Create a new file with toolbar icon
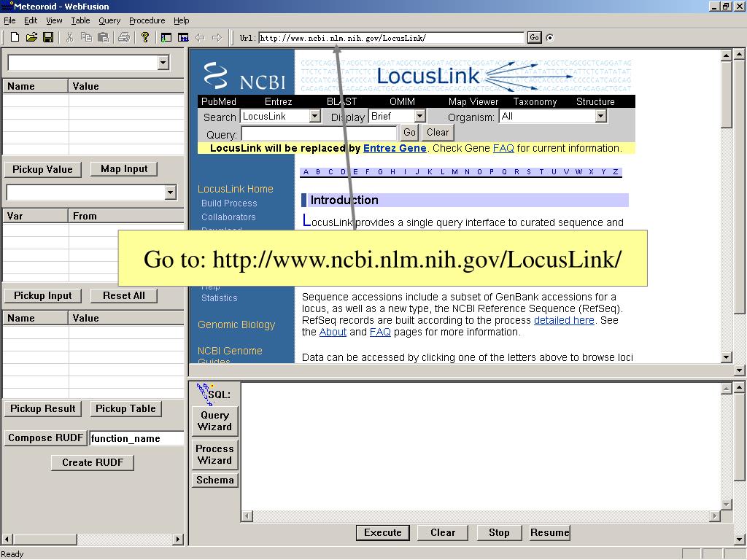This screenshot has height=560, width=747. (x=15, y=37)
